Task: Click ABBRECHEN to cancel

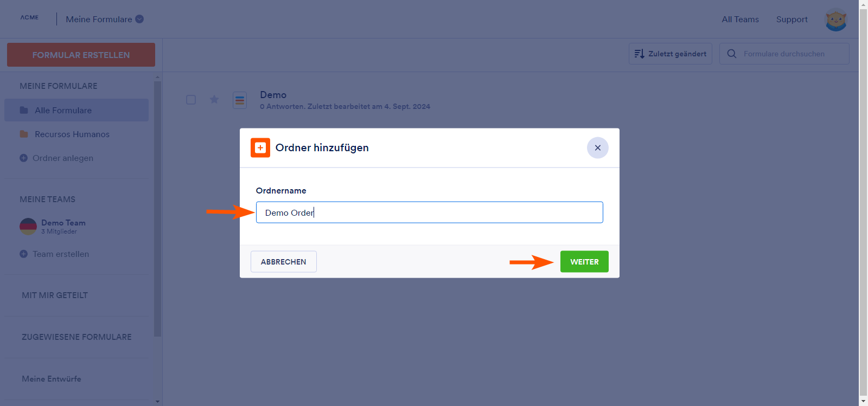Action: point(284,262)
